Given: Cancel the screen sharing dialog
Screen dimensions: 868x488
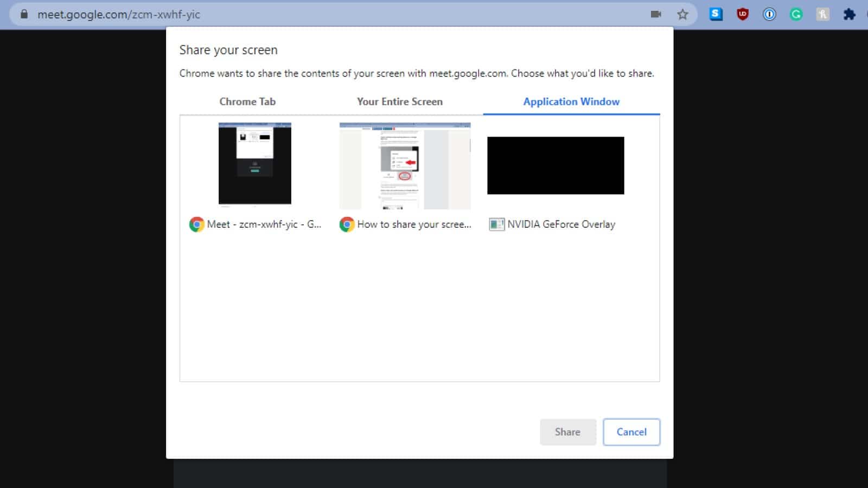Looking at the screenshot, I should (631, 432).
